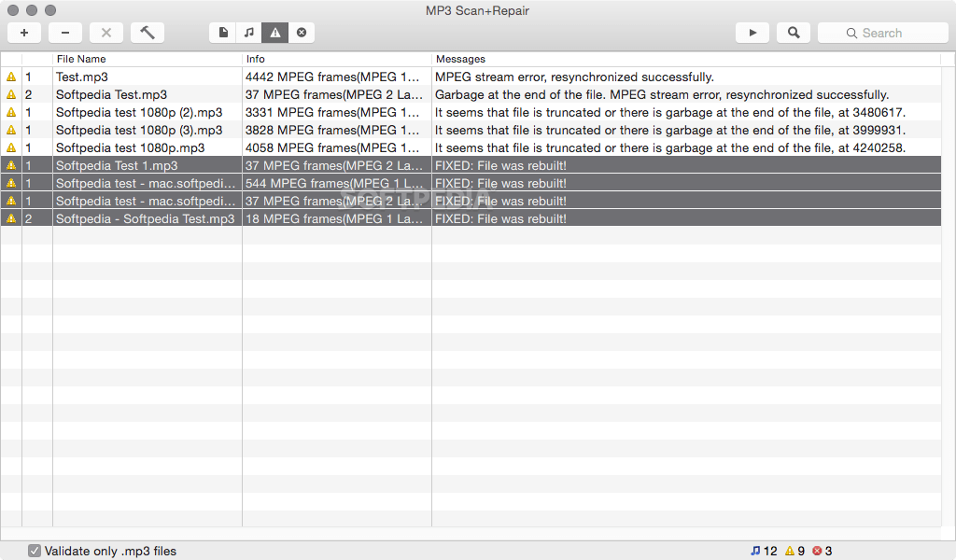Toggle the music note filter icon
The height and width of the screenshot is (560, 956).
248,32
